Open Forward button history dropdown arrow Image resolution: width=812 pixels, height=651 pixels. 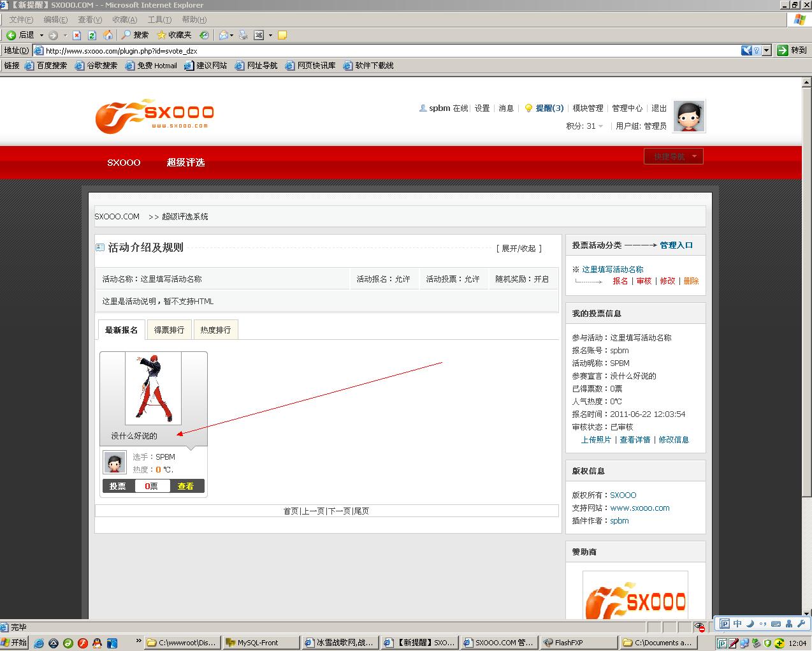(65, 35)
